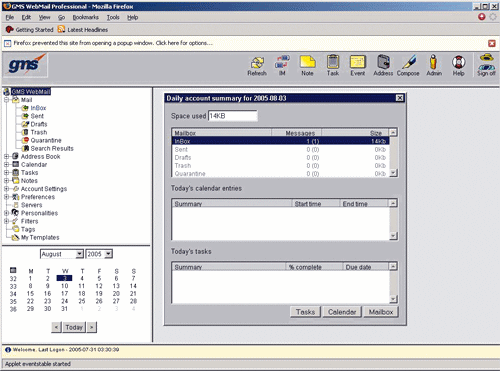Open the Edit menu

tap(26, 17)
